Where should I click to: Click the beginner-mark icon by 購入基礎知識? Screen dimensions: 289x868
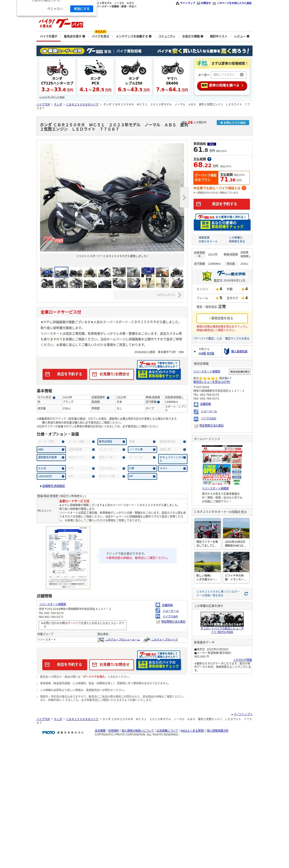pyautogui.click(x=227, y=352)
